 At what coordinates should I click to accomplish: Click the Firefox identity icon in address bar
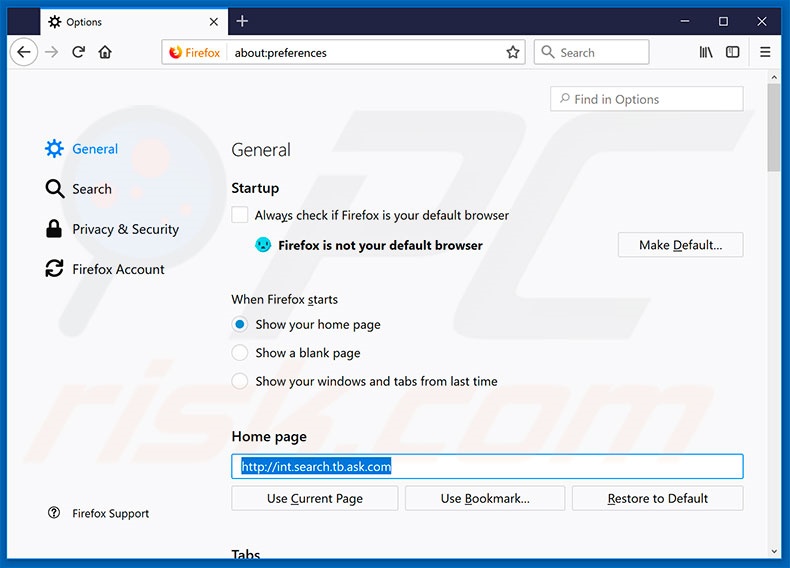[x=175, y=52]
